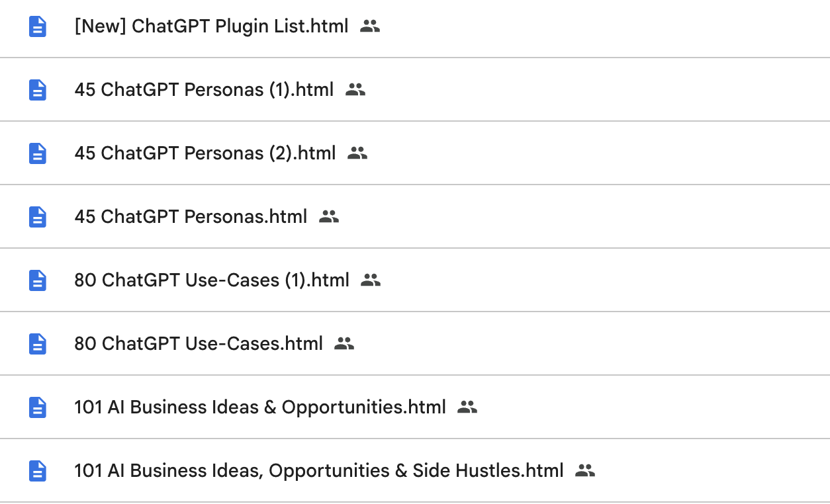Click the shared icon for 101 AI Business Ideas & Opportunities.html

(x=467, y=407)
